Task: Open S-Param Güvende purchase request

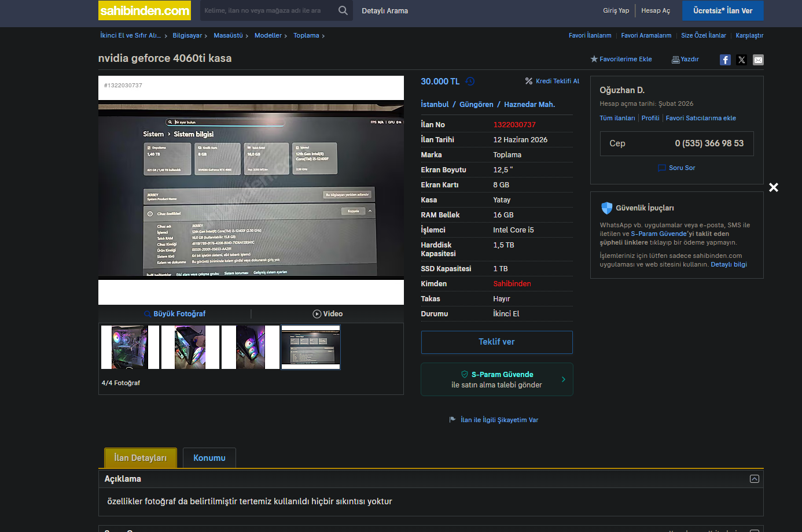Action: [497, 379]
